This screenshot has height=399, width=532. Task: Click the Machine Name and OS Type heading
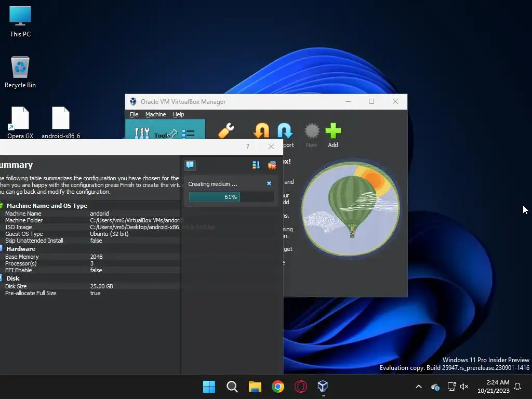[x=47, y=206]
